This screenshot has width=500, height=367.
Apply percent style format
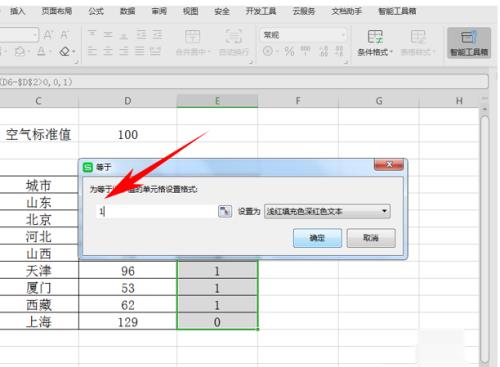[x=289, y=51]
